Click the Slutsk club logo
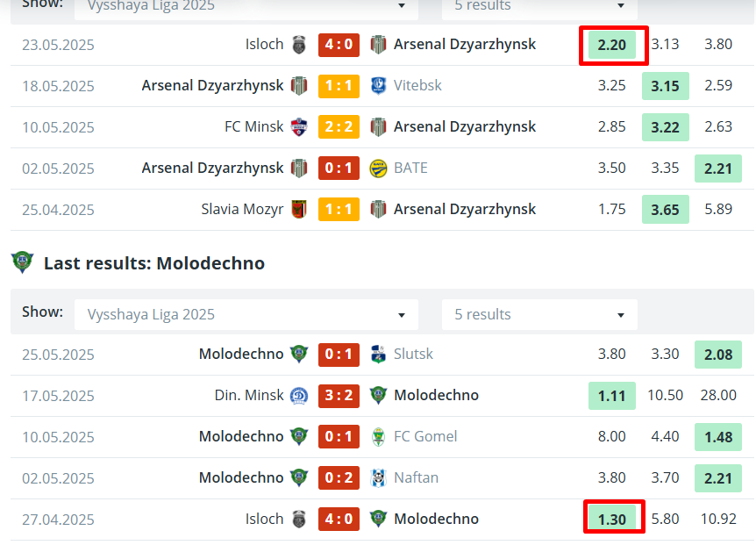 pos(379,355)
